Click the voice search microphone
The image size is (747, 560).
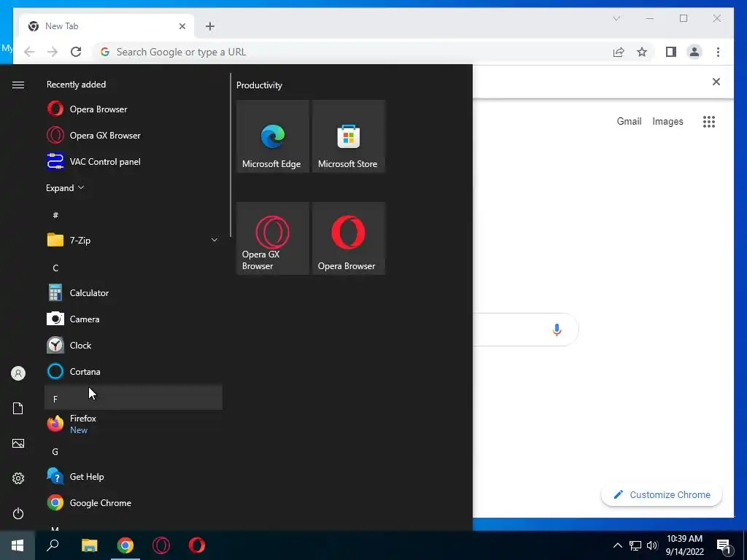(x=557, y=330)
